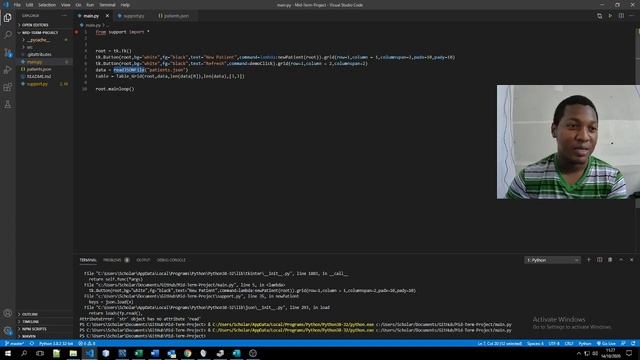
Task: Synchronize changes via status bar sync icon
Action: tap(31, 343)
